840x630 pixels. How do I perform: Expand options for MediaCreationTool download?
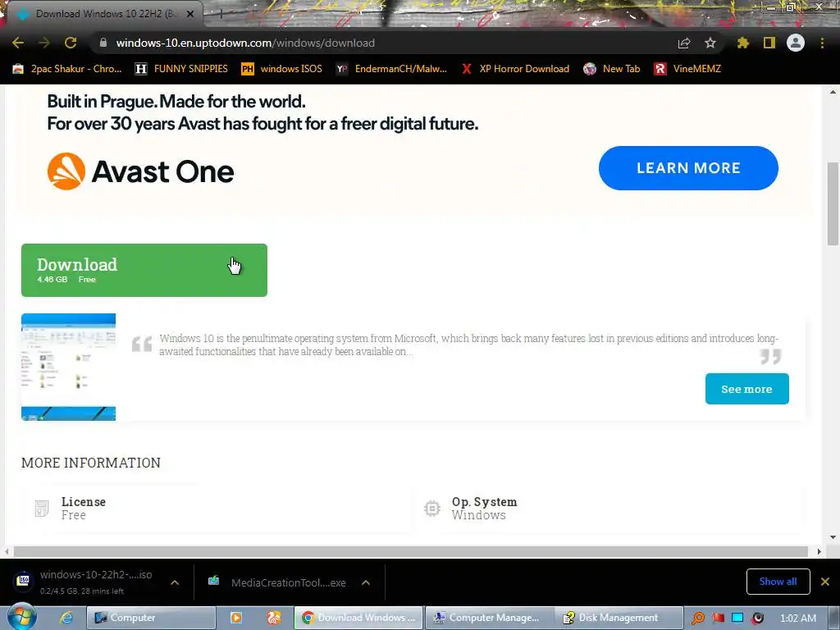click(x=366, y=582)
